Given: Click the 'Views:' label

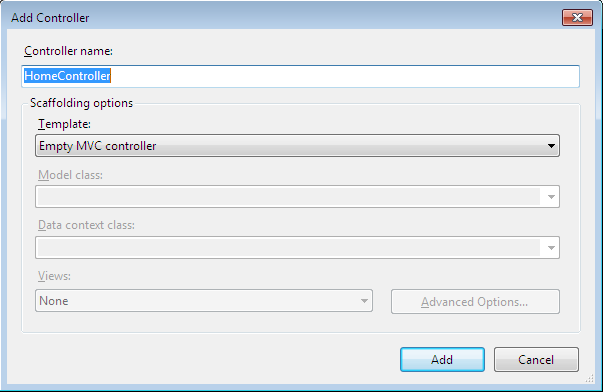Looking at the screenshot, I should pyautogui.click(x=54, y=276).
